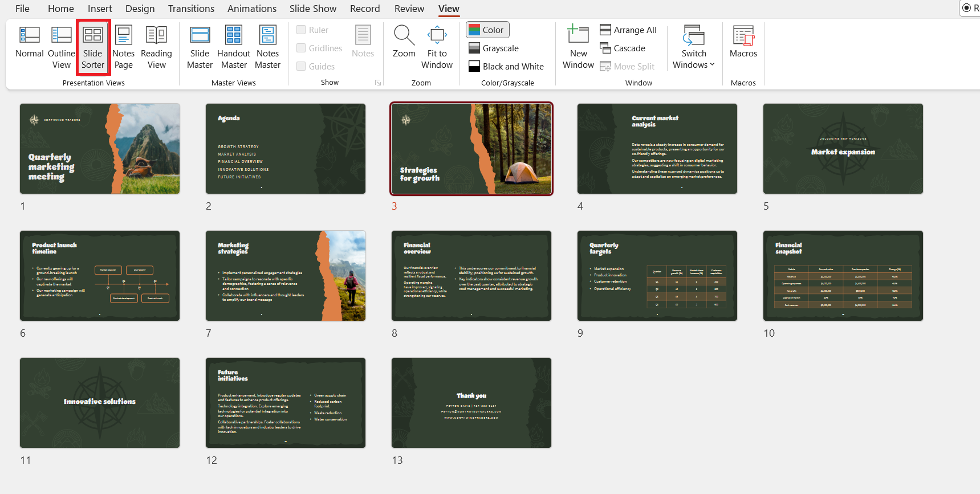Expand the Switch Windows dropdown
Viewport: 980px width, 494px height.
coord(694,48)
